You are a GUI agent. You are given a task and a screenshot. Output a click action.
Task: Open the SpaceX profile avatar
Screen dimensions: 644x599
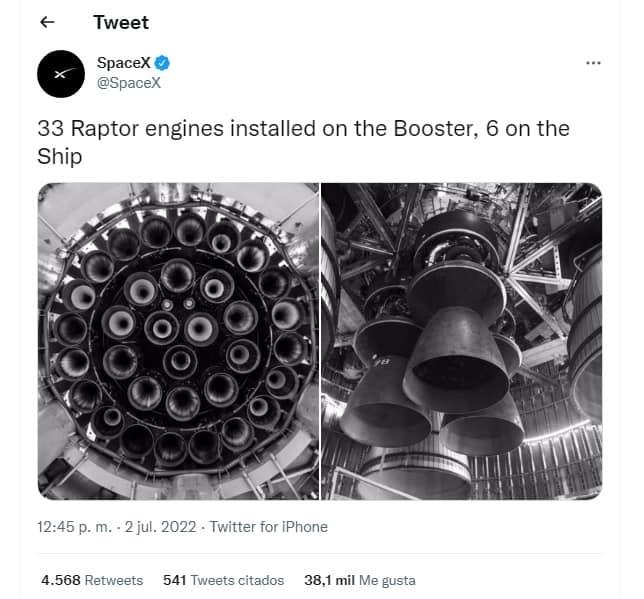pyautogui.click(x=61, y=74)
